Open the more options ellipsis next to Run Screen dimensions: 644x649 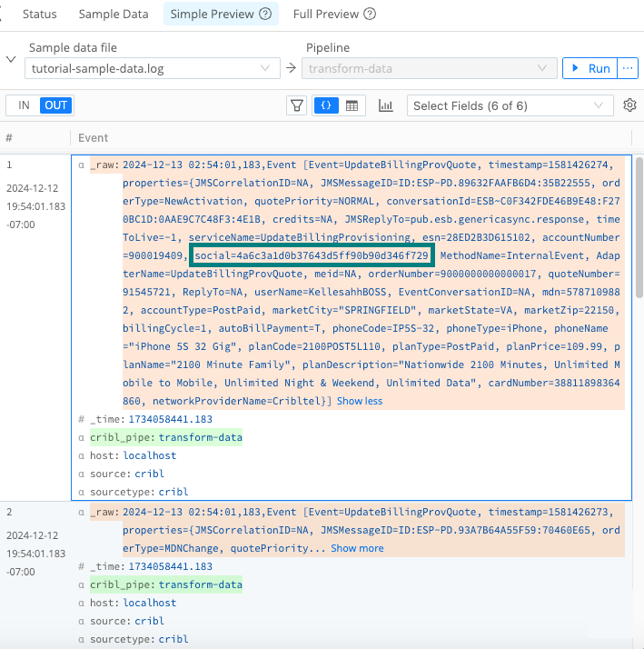point(628,68)
